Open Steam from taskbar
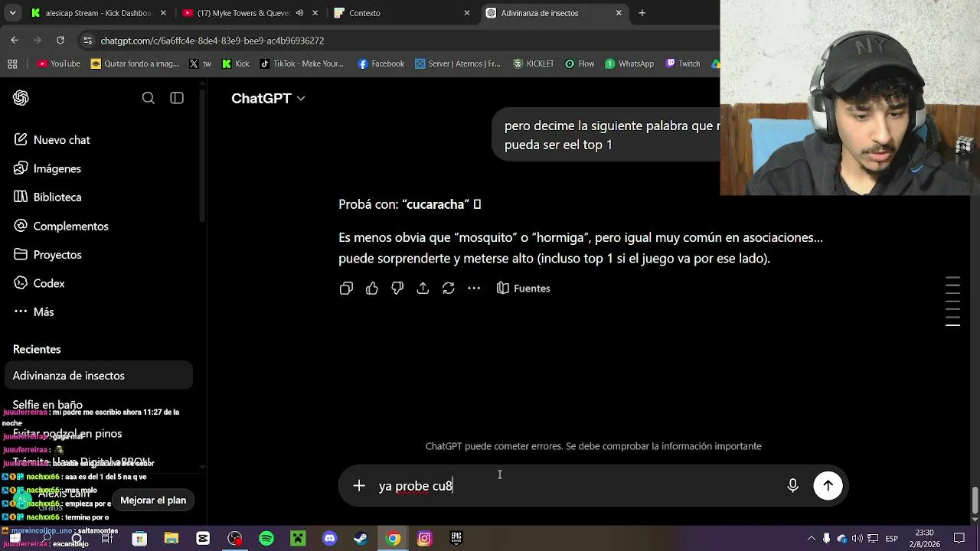 tap(361, 539)
